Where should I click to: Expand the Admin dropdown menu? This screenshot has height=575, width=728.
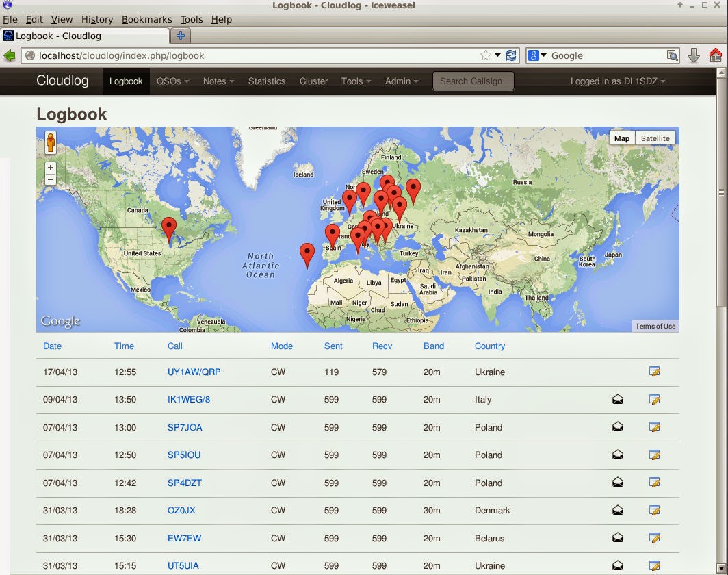tap(402, 81)
